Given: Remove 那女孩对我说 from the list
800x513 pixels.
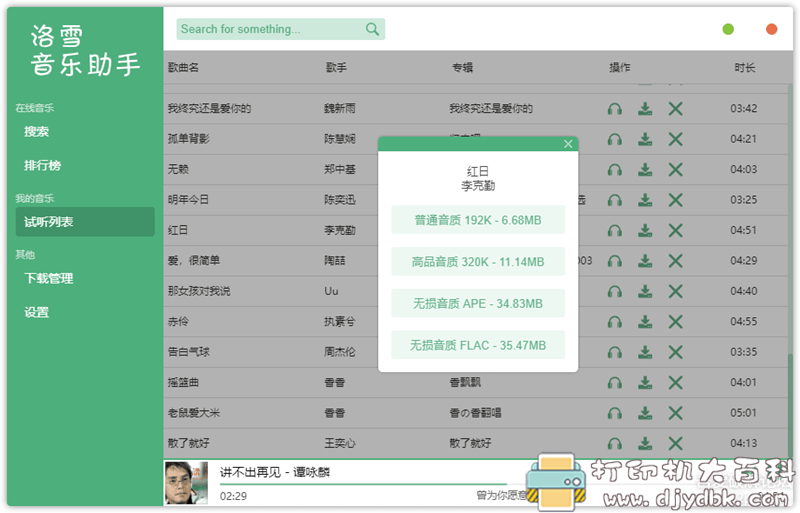Looking at the screenshot, I should (x=676, y=291).
